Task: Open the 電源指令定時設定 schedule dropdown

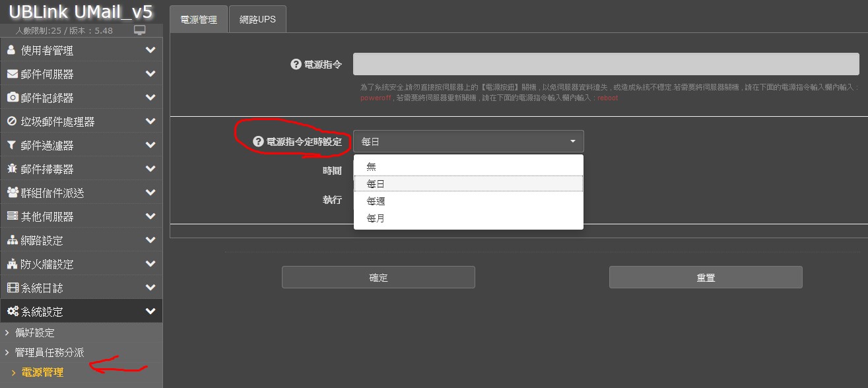Action: (468, 142)
